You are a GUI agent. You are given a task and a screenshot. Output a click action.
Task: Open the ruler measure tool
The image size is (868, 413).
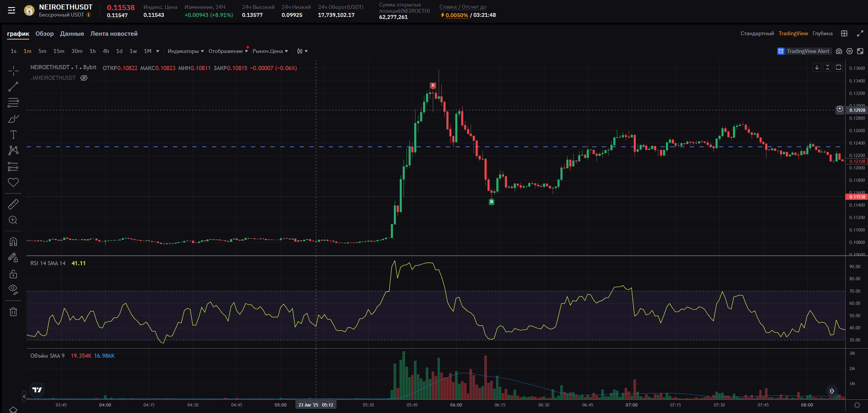tap(13, 204)
